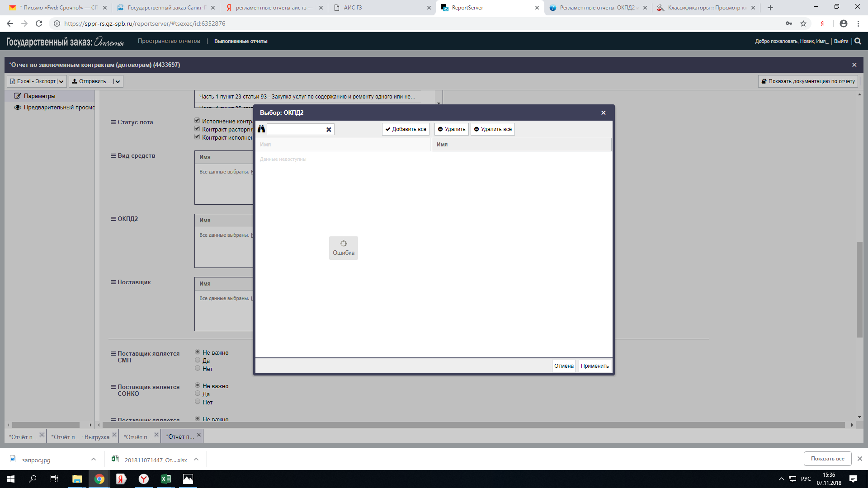Click Добавить все button
The image size is (868, 488).
(406, 129)
